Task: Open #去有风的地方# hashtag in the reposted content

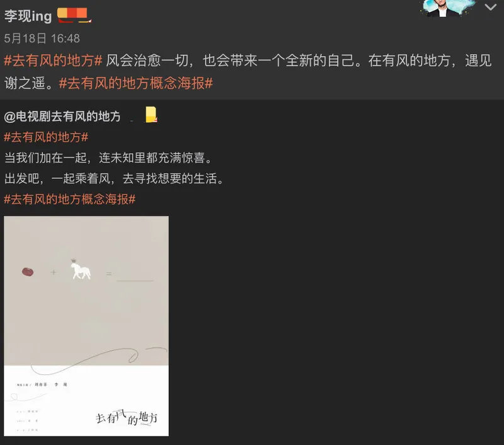Action: 46,137
